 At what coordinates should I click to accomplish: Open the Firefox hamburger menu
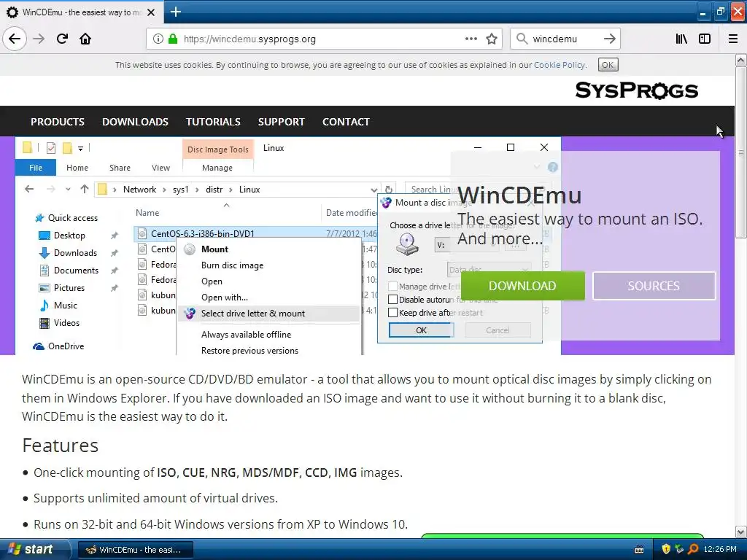coord(732,39)
